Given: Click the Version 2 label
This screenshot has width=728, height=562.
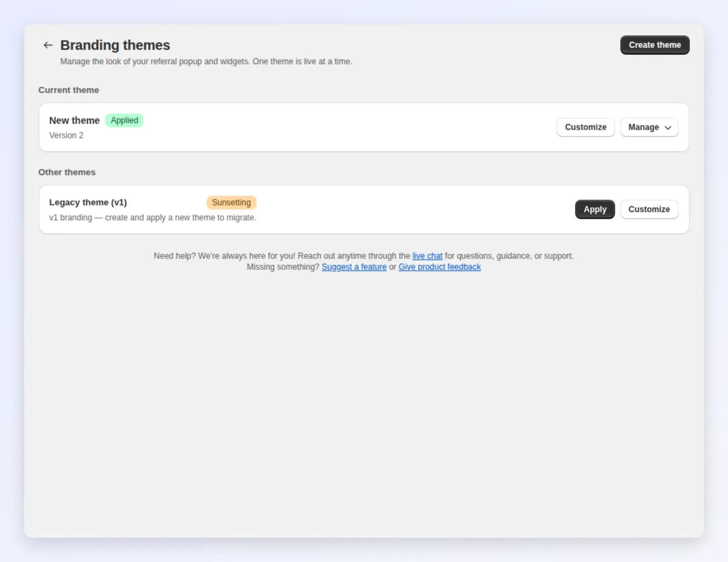Looking at the screenshot, I should coord(66,135).
